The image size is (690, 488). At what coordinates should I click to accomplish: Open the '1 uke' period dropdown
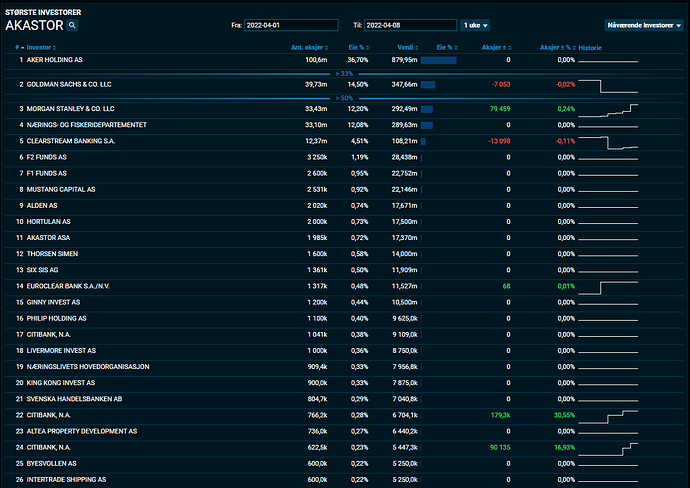click(475, 25)
